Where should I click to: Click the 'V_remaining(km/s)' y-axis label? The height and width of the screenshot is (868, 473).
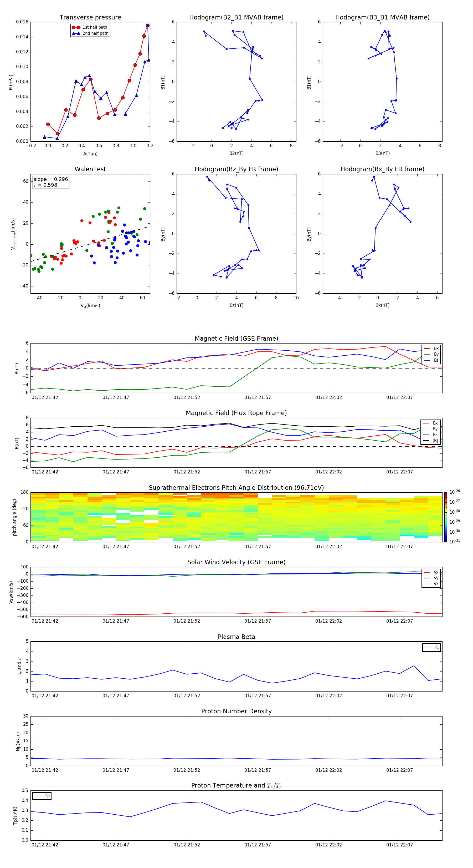coord(13,234)
